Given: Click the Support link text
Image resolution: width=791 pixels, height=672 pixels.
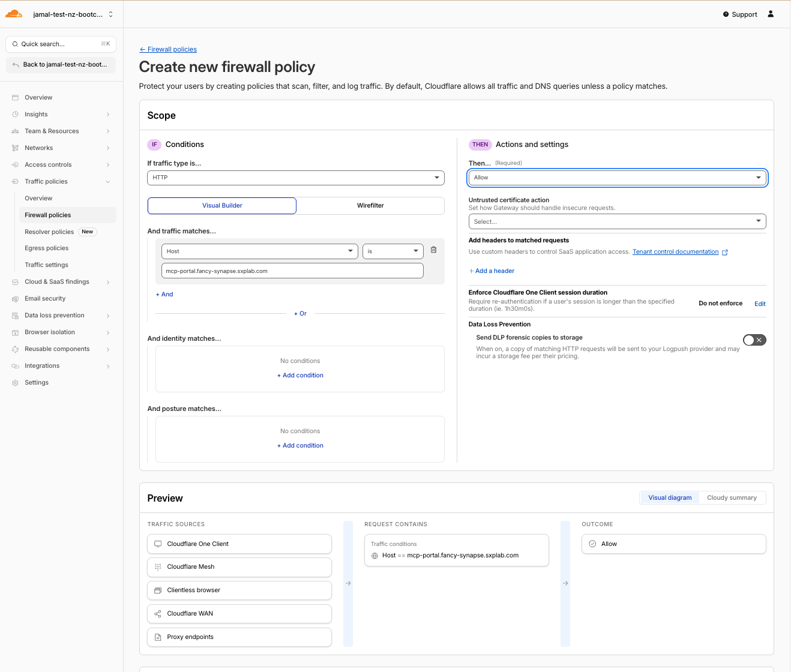Looking at the screenshot, I should (x=744, y=14).
